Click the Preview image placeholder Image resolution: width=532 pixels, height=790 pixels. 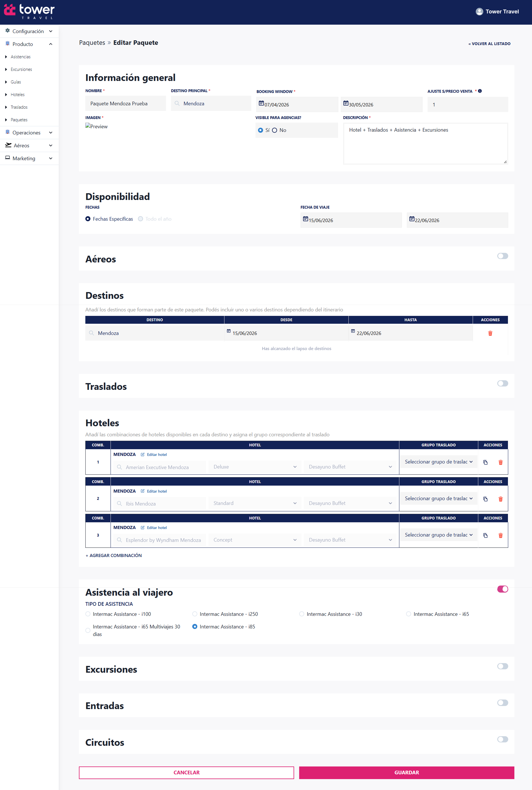tap(96, 126)
